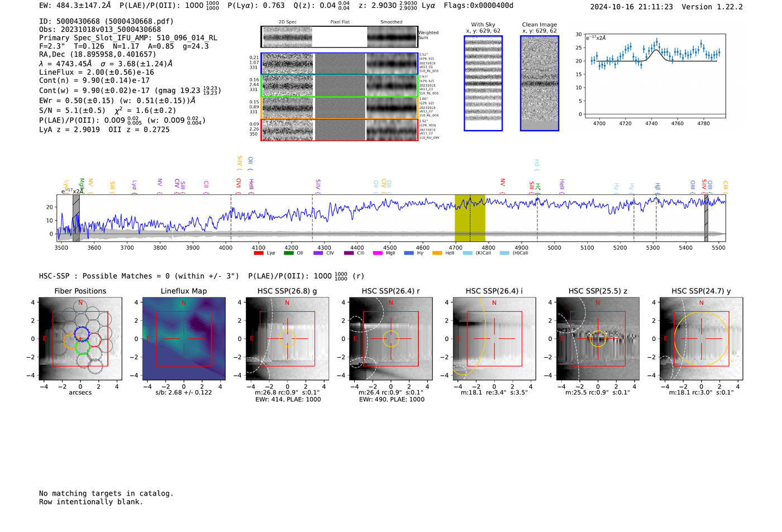782x532 pixels.
Task: Click the P(LAE)/P(OII): 0.009 line
Action: (122, 120)
